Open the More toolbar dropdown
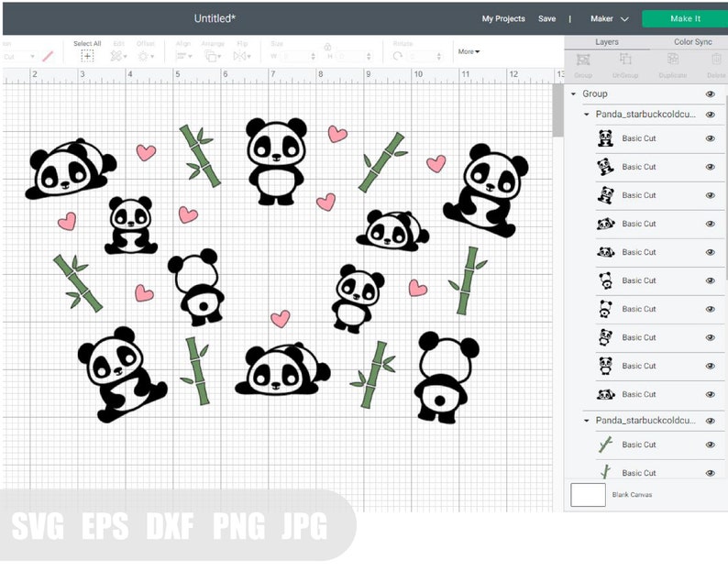Viewport: 728px width, 582px height. coord(469,51)
